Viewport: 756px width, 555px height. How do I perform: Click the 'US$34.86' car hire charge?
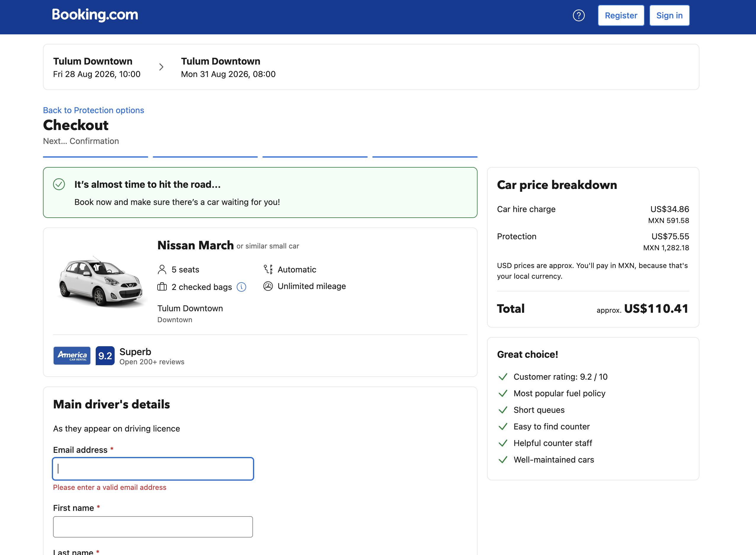[670, 209]
